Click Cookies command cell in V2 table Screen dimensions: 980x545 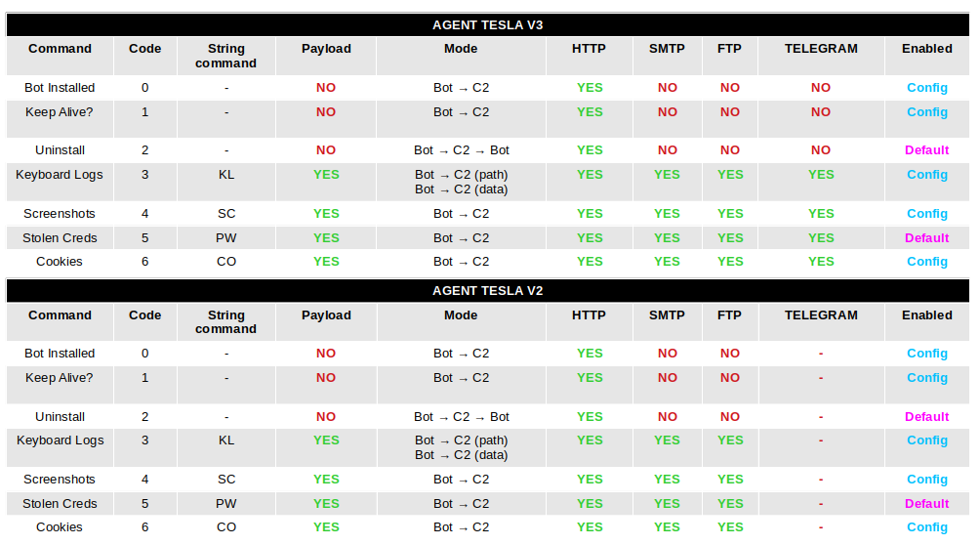tap(60, 527)
